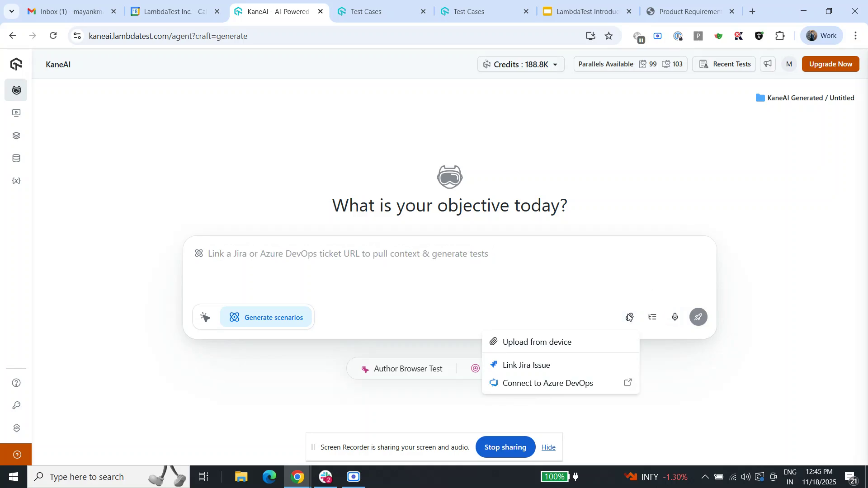Hide the screen recorder sharing banner

[548, 447]
